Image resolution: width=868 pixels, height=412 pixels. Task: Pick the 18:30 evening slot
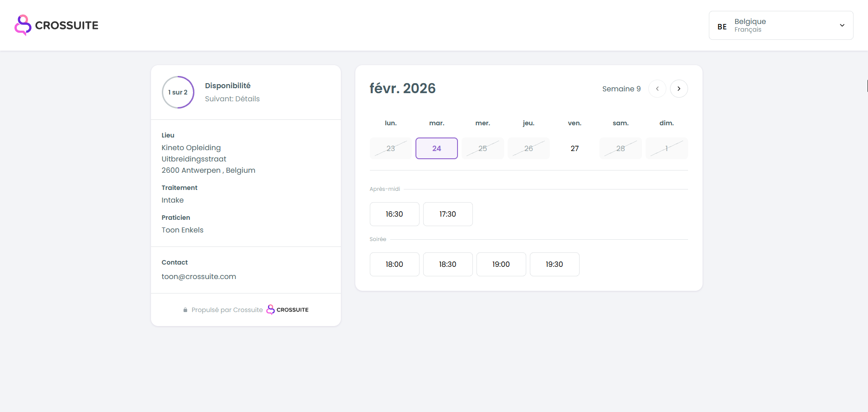click(448, 264)
